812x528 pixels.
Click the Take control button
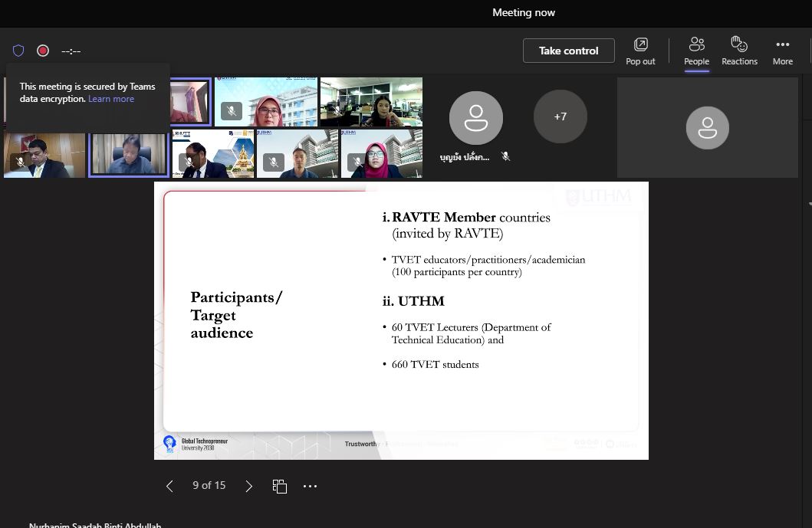tap(569, 51)
